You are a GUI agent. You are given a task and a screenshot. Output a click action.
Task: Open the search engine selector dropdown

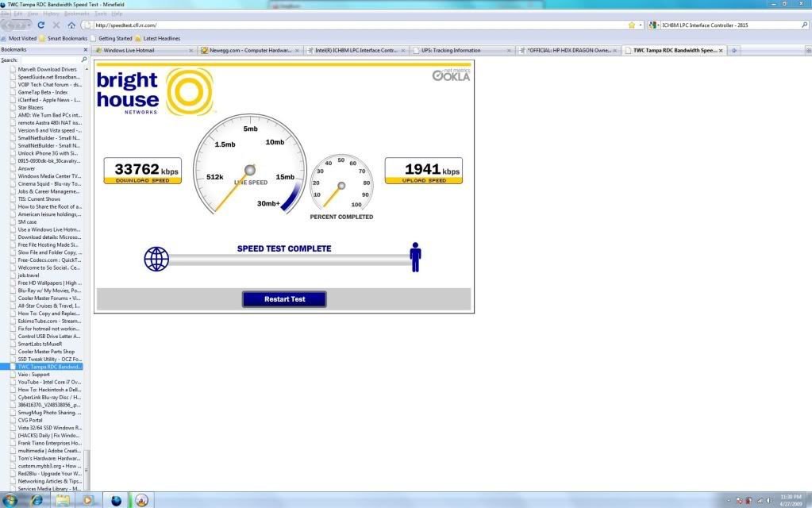[654, 25]
